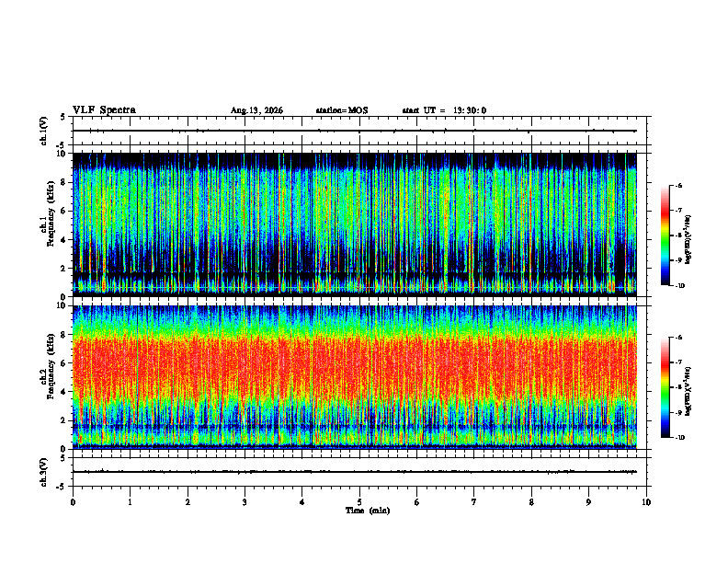Click the VLF Spectra title text
This screenshot has height=563, width=728.
[104, 110]
